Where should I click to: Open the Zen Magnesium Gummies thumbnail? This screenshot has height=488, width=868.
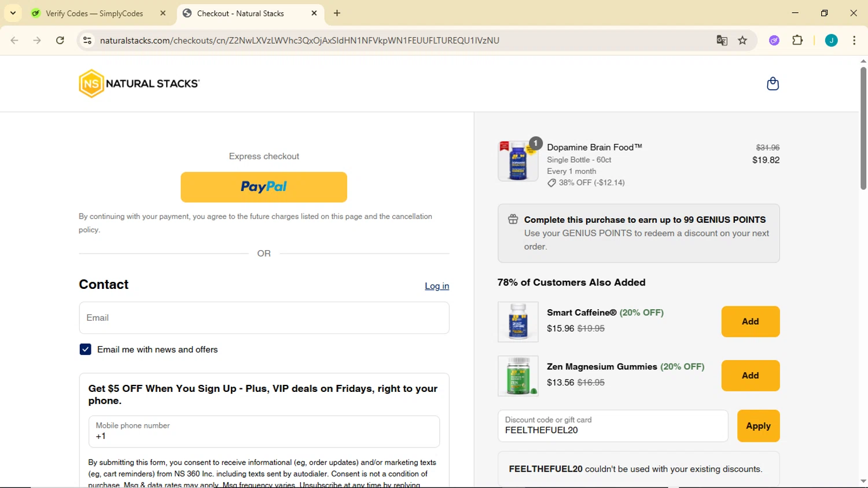pos(518,376)
